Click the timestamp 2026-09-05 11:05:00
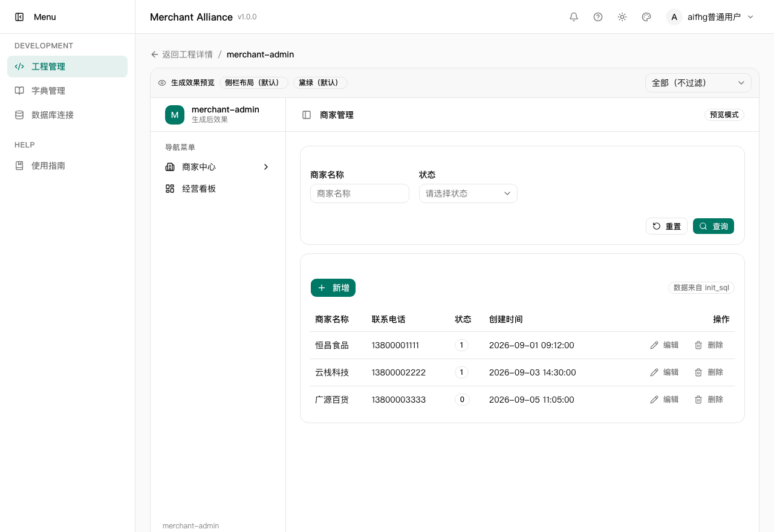This screenshot has height=532, width=774. coord(532,400)
